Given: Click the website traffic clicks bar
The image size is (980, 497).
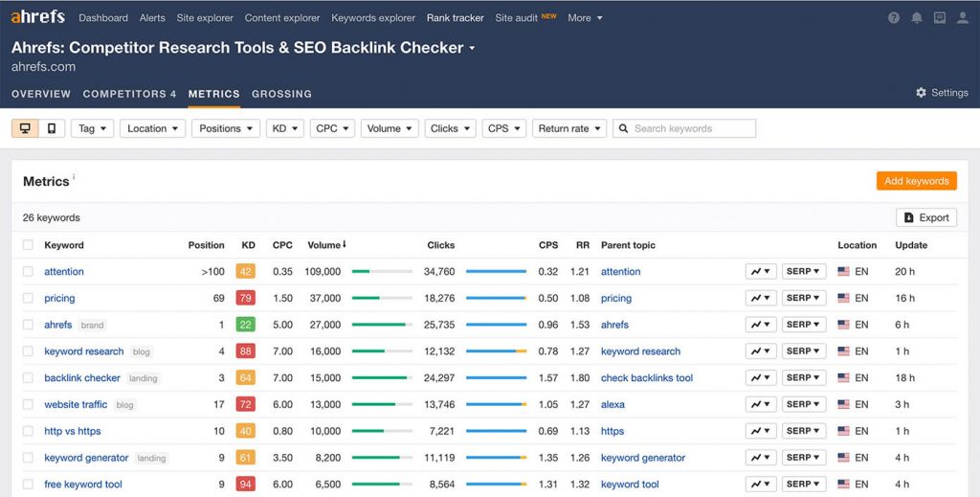Looking at the screenshot, I should click(x=496, y=405).
